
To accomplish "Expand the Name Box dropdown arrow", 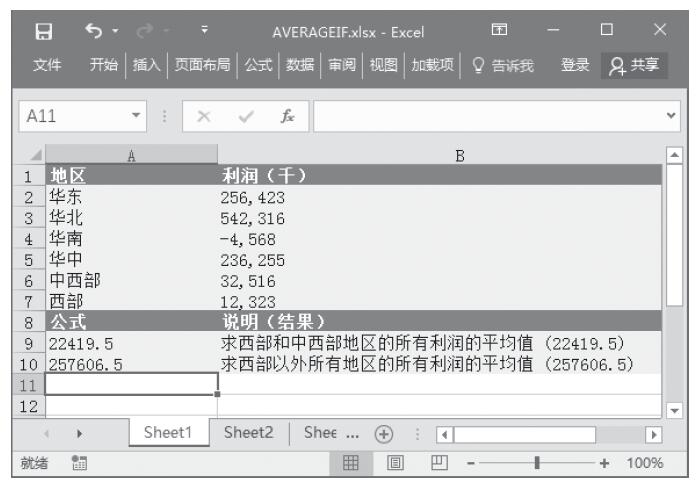I will 135,118.
